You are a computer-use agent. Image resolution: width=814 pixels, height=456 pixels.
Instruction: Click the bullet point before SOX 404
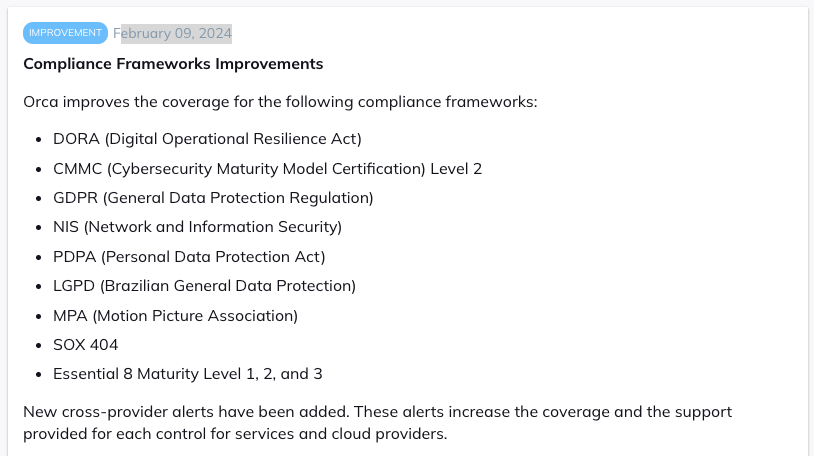38,345
